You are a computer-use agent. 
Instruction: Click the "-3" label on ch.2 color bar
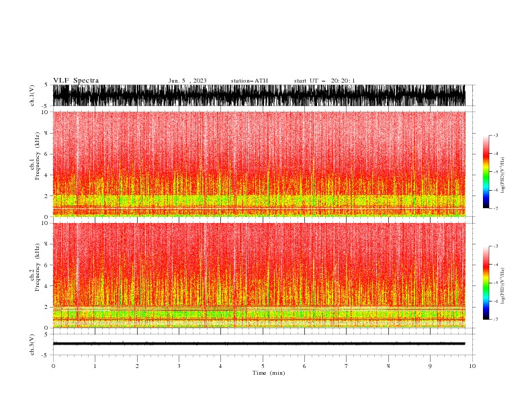click(x=495, y=246)
